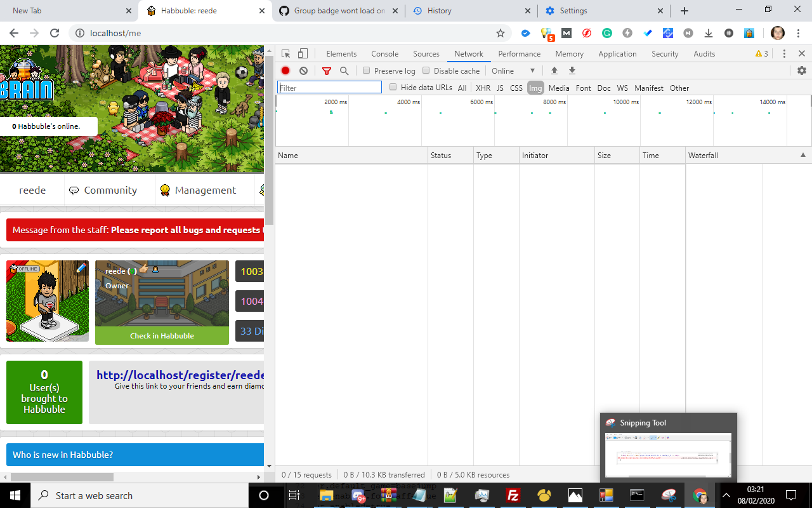
Task: Open the localhost register referral link
Action: point(182,375)
